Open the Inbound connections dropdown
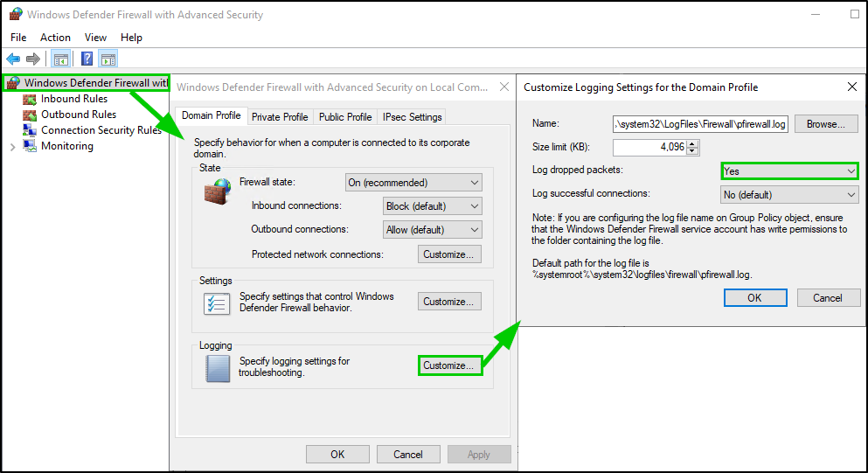This screenshot has width=868, height=473. tap(433, 206)
